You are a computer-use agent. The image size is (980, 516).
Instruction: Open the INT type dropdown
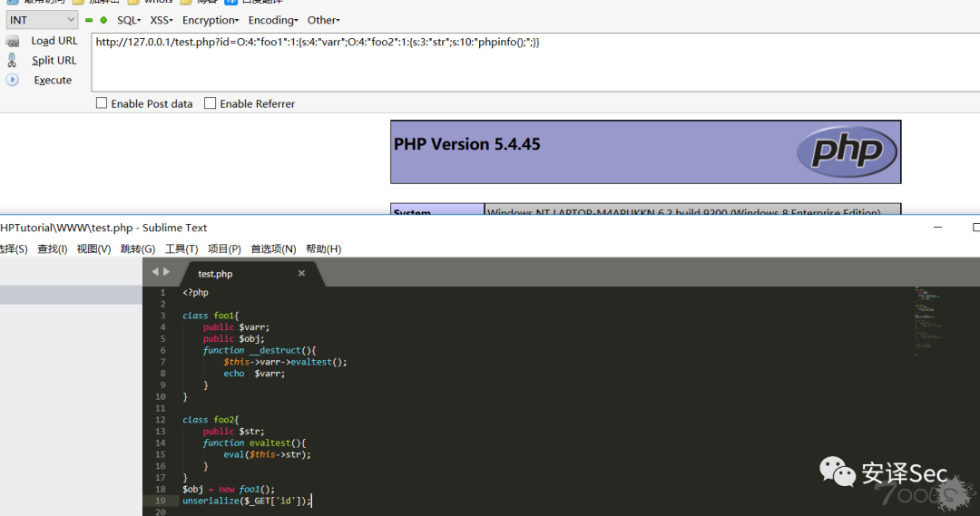(x=42, y=20)
